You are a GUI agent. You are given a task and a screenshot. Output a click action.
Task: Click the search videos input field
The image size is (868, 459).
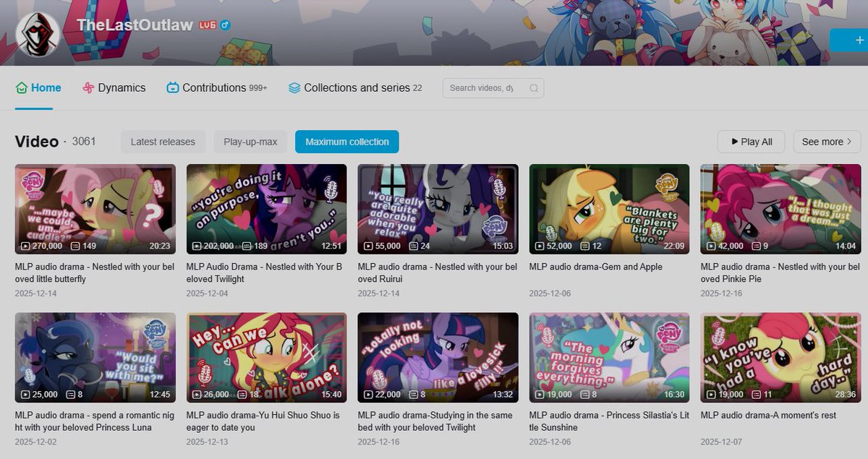493,88
